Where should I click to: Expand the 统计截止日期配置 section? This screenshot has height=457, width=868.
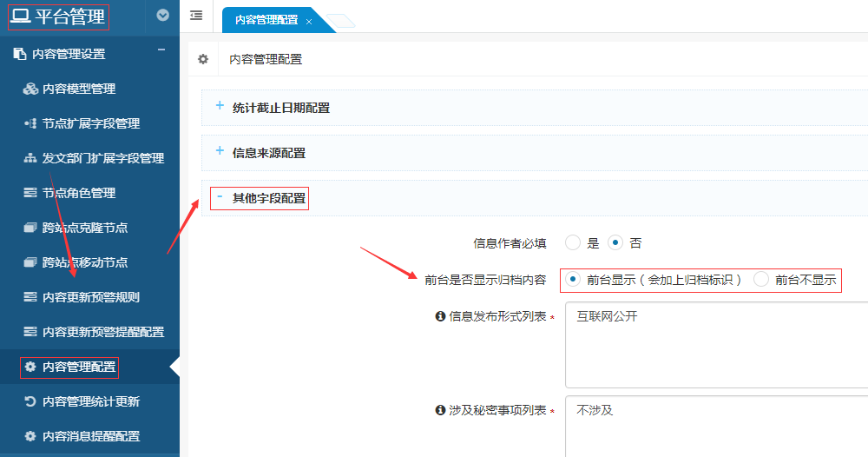click(220, 107)
